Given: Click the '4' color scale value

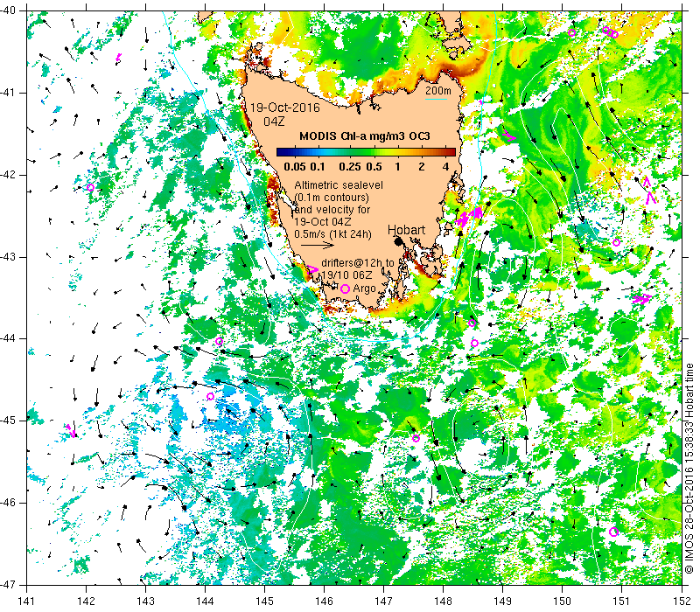Looking at the screenshot, I should pos(445,167).
